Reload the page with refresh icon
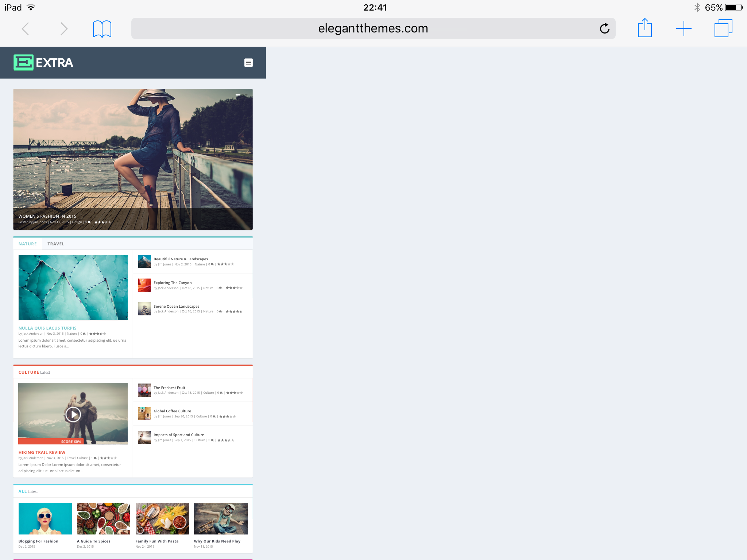This screenshot has width=747, height=560. click(604, 28)
